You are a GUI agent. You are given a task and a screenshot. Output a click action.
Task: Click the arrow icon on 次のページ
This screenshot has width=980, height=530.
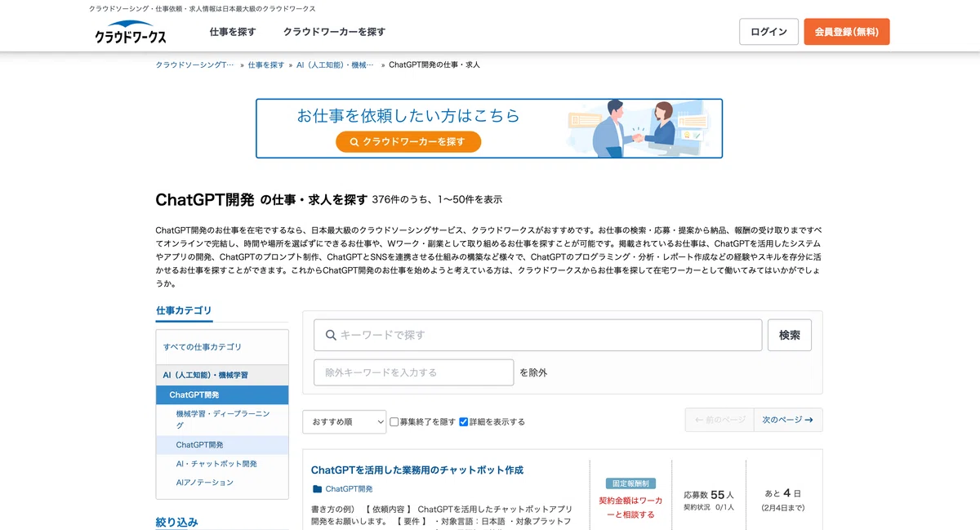pyautogui.click(x=808, y=420)
